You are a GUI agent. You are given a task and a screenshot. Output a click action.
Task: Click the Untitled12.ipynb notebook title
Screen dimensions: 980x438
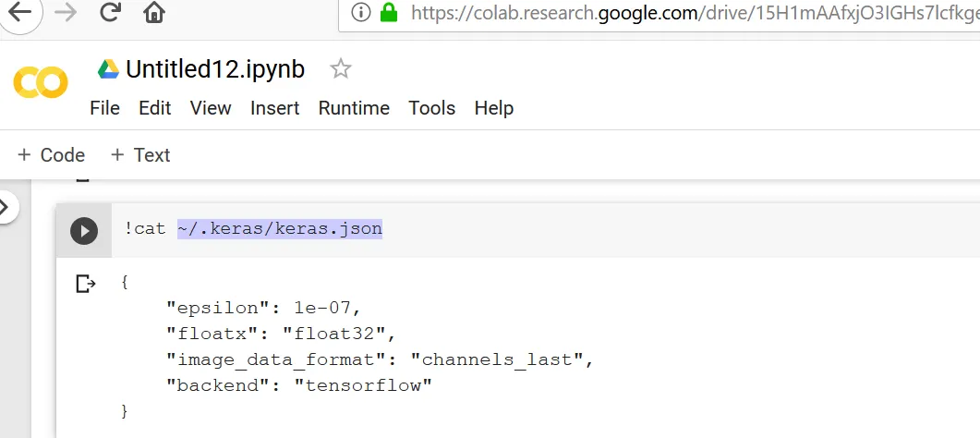[x=214, y=69]
